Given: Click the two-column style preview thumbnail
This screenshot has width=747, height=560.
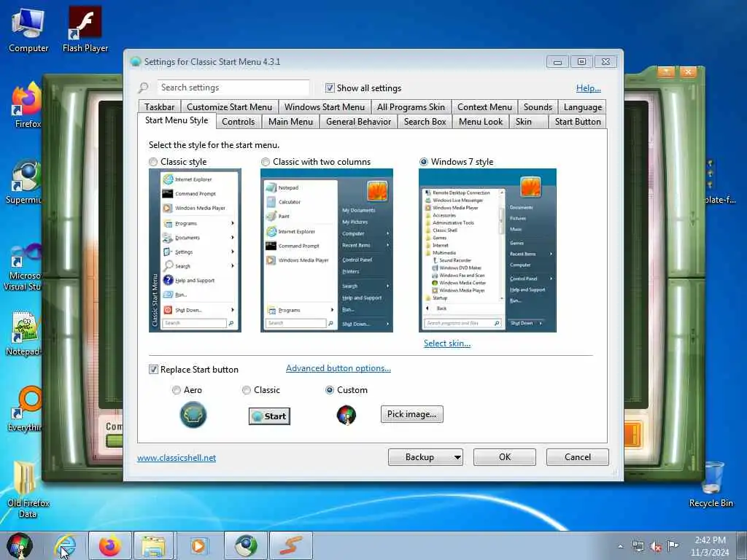Looking at the screenshot, I should tap(327, 251).
